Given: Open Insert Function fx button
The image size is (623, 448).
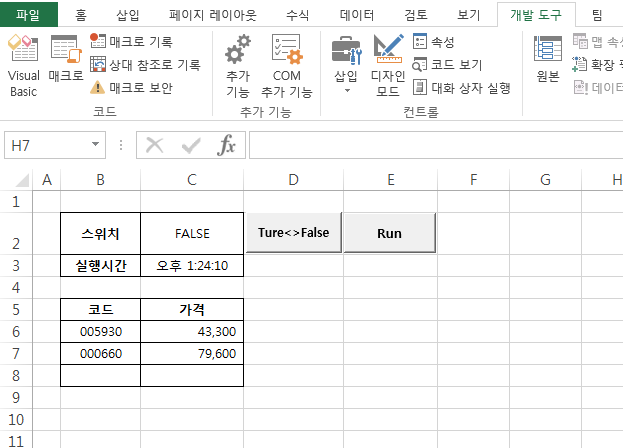Looking at the screenshot, I should point(226,145).
